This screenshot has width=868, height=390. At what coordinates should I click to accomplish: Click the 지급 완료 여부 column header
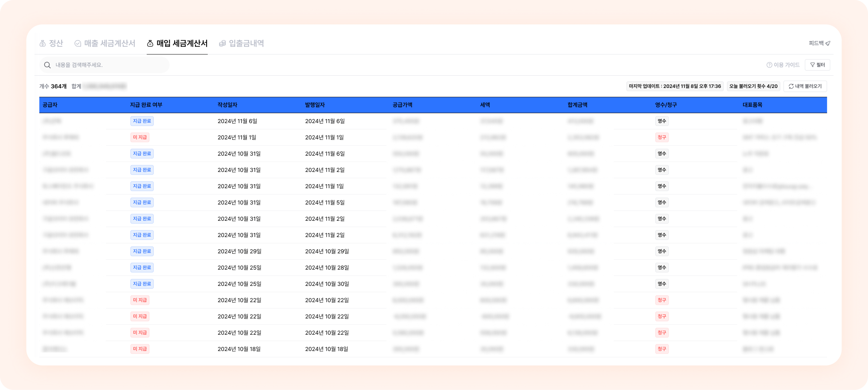tap(146, 105)
